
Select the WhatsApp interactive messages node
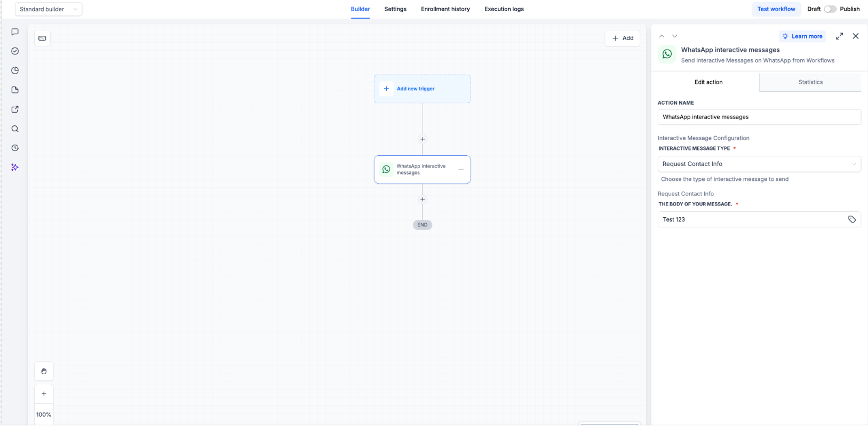pos(423,169)
